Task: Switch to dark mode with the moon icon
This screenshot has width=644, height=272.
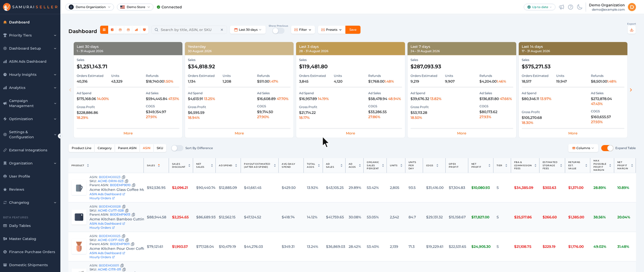Action: (580, 7)
